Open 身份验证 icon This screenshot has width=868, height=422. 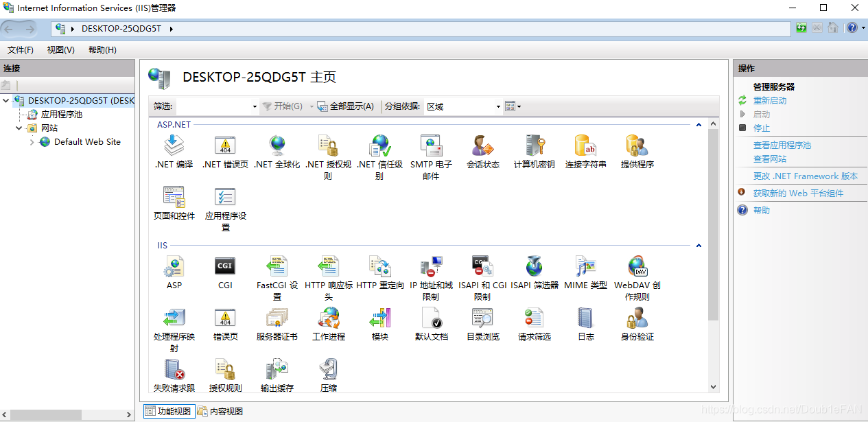[x=637, y=318]
